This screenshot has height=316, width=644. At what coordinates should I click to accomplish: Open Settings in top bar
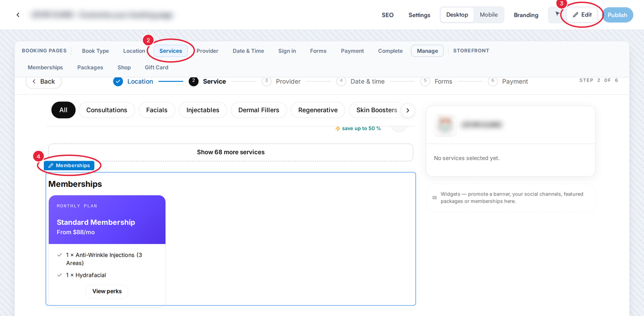(x=419, y=15)
